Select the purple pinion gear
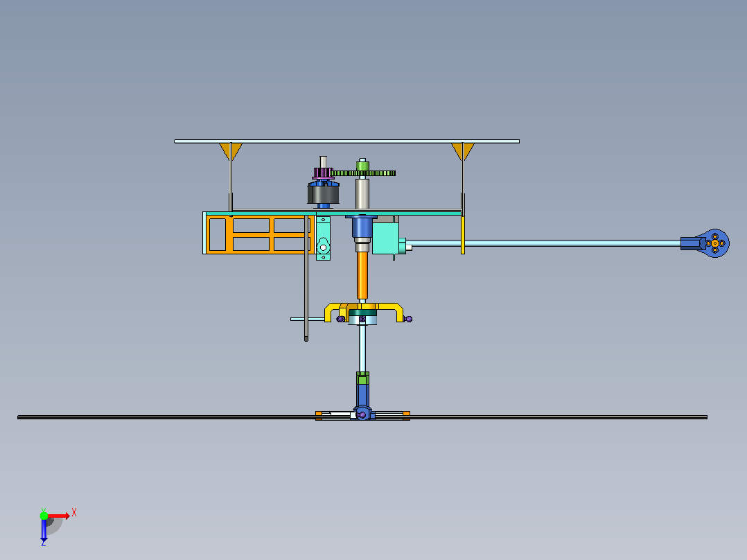The image size is (747, 560). click(323, 173)
